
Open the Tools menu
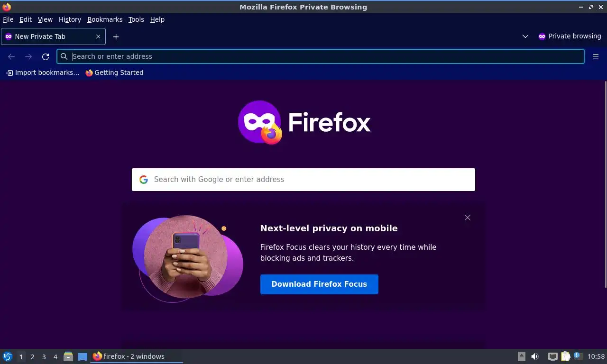[136, 19]
